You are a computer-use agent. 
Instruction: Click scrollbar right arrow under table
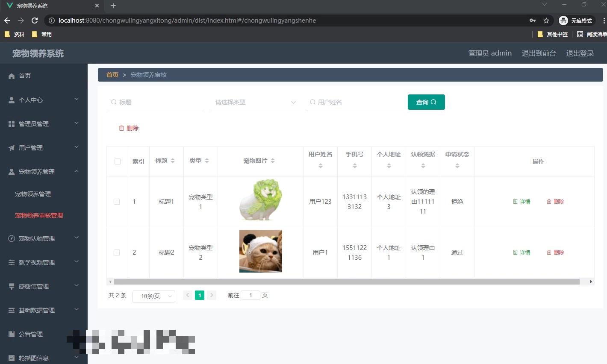591,282
